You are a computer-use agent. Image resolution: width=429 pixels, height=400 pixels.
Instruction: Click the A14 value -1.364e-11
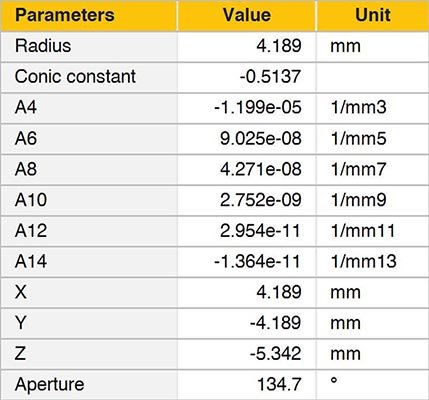click(257, 261)
